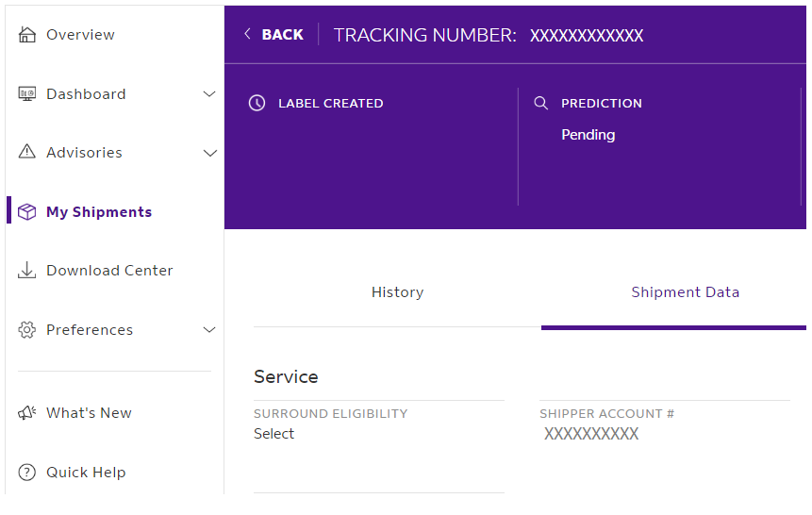
Task: Click the Prediction magnifier icon
Action: pos(540,103)
